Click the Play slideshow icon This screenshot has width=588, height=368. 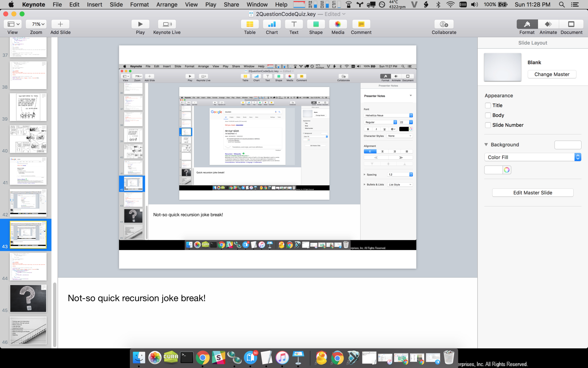[x=140, y=24]
